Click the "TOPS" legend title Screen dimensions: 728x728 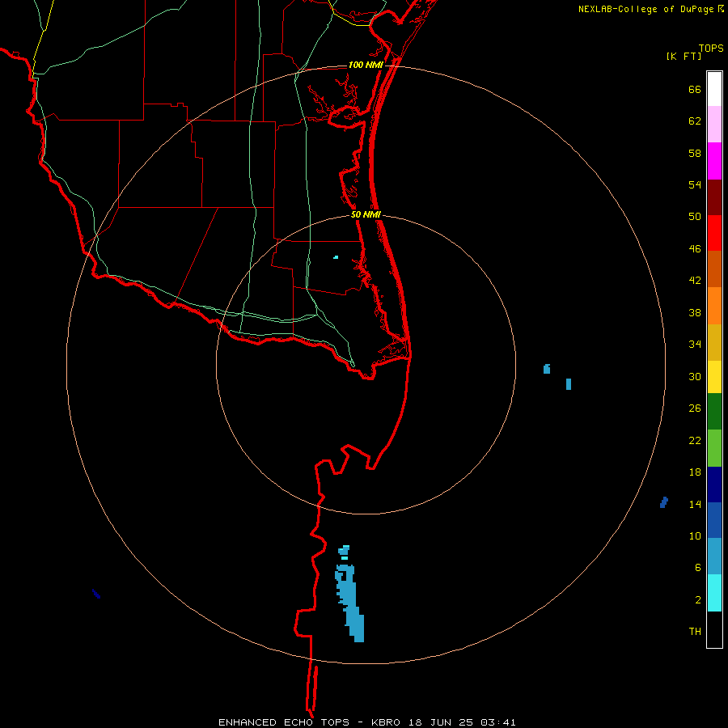[x=711, y=48]
